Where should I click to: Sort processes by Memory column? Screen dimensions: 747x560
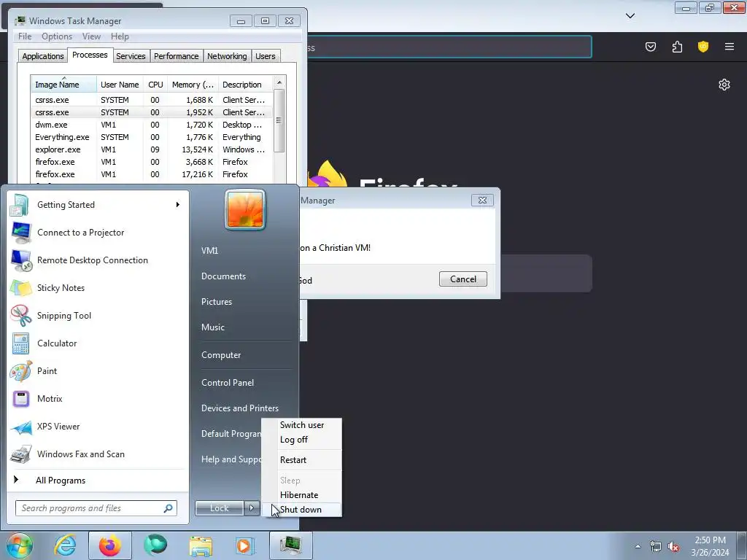point(193,85)
